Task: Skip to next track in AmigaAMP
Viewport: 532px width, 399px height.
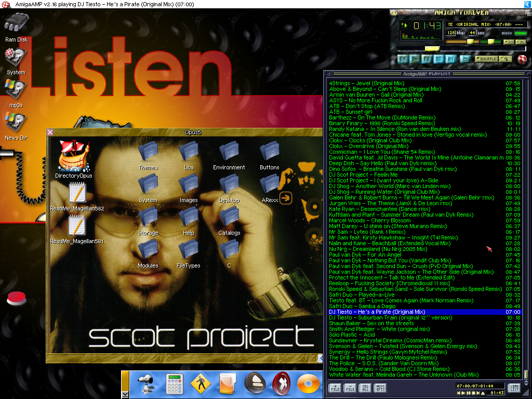Action: click(x=450, y=59)
